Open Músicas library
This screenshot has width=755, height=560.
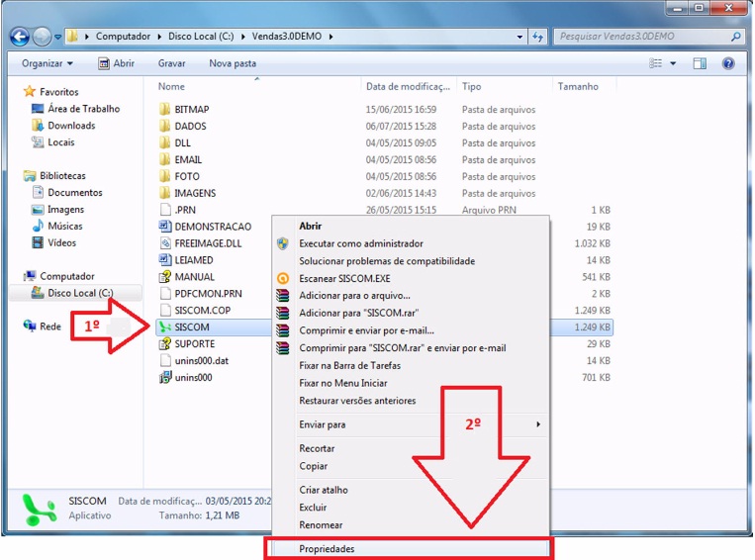point(65,227)
